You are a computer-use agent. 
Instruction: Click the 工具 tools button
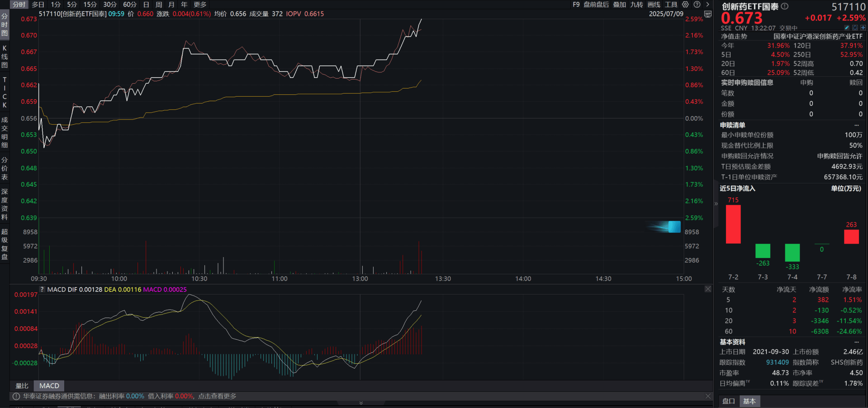coord(671,5)
